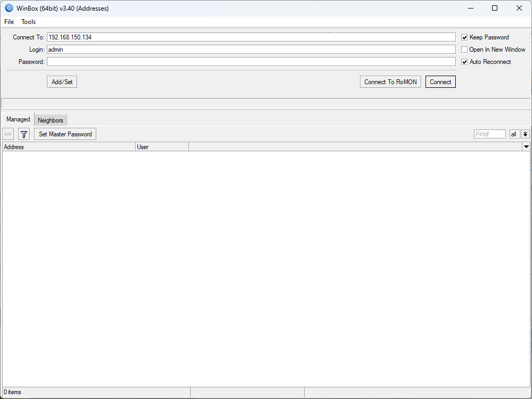Focus the Connect To address field
Image resolution: width=532 pixels, height=399 pixels.
click(251, 37)
